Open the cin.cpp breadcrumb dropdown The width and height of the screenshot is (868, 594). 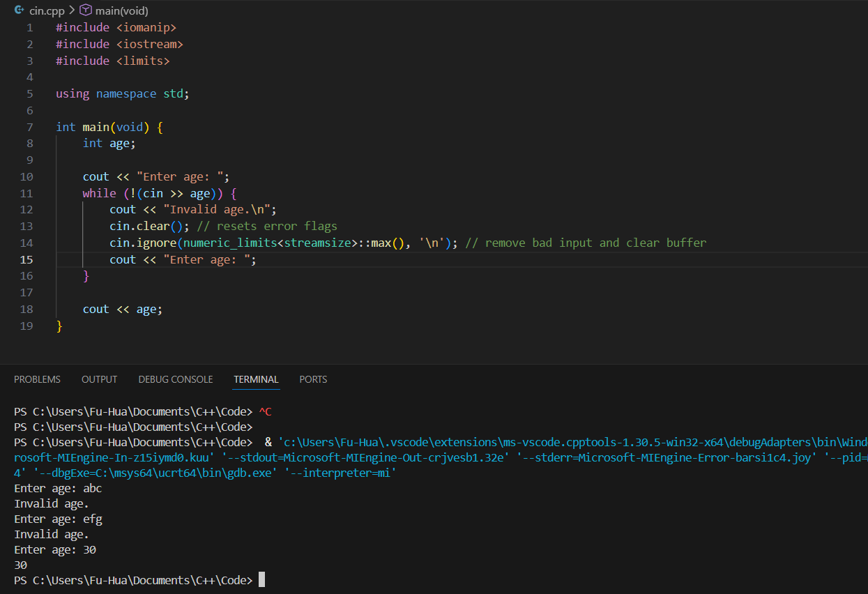click(x=47, y=11)
